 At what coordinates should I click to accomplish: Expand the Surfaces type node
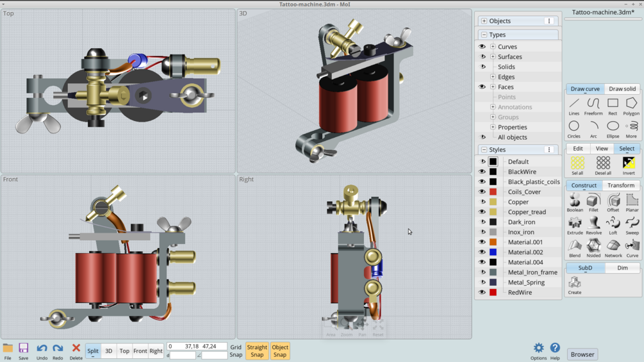(493, 56)
